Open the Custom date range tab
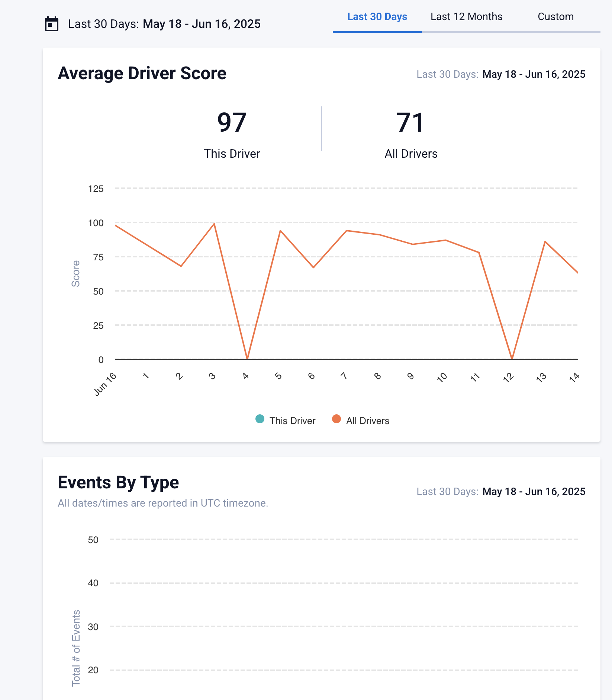Viewport: 612px width, 700px height. [x=555, y=17]
